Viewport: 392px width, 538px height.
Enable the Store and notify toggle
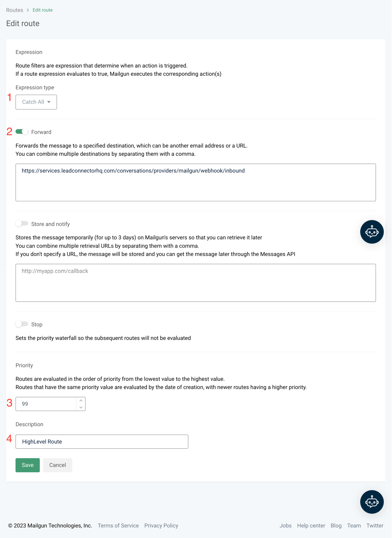(x=22, y=223)
